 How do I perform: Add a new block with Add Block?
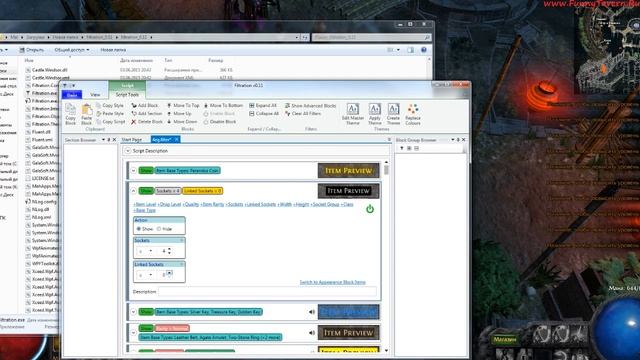coord(144,105)
